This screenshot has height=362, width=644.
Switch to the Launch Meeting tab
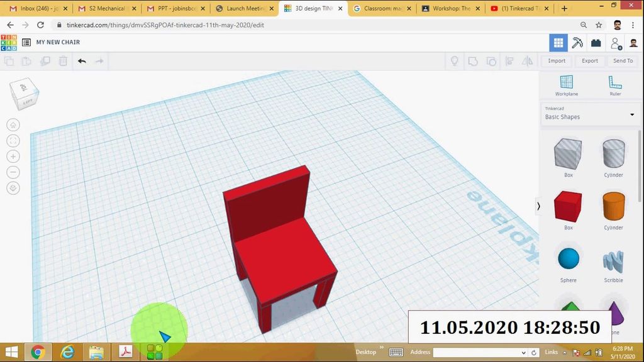tap(245, 8)
